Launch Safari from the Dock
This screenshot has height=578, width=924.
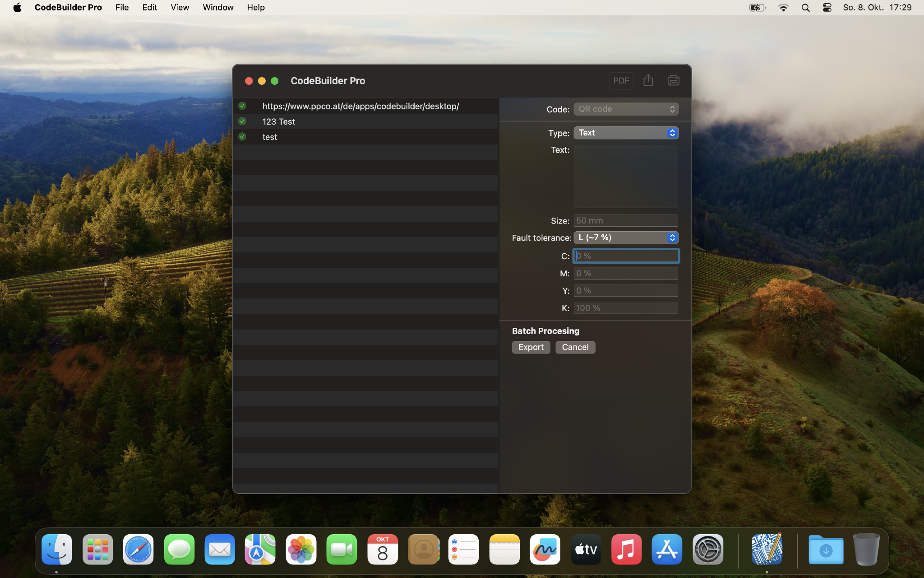[138, 550]
